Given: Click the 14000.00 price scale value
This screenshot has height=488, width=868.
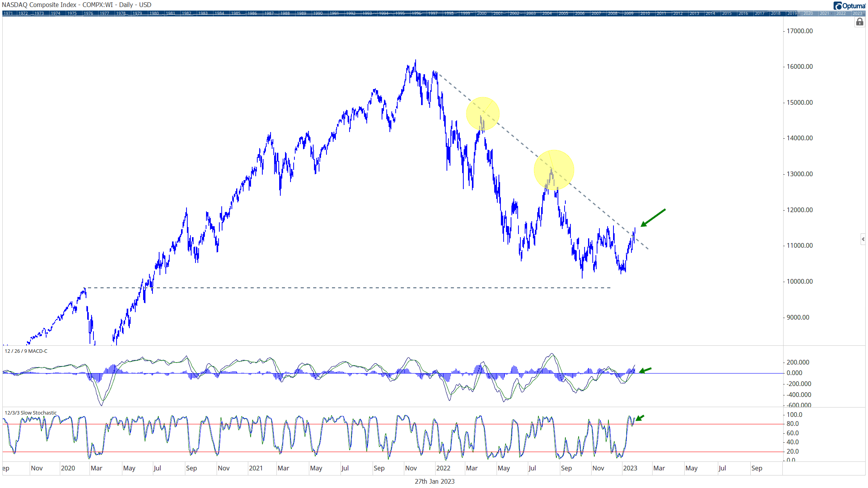Looking at the screenshot, I should tap(800, 138).
